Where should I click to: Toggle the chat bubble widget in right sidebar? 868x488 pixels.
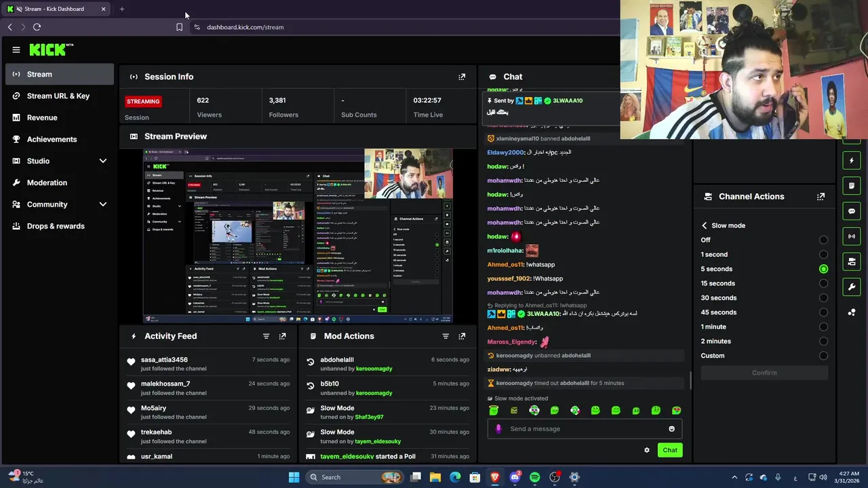(852, 211)
